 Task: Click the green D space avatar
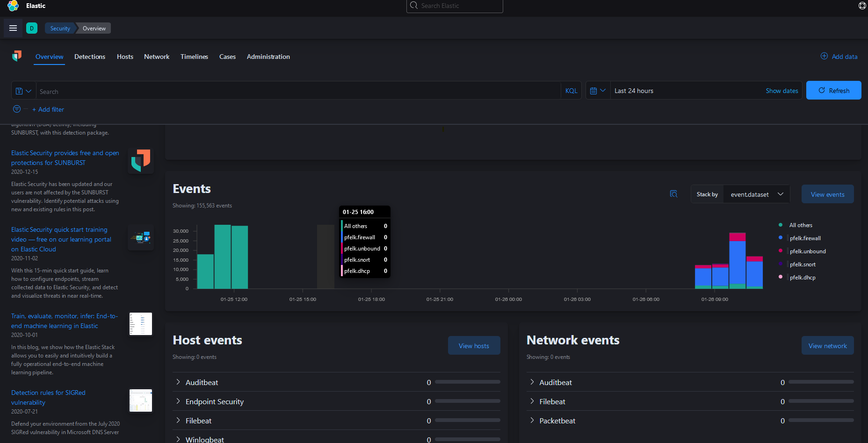pos(32,28)
